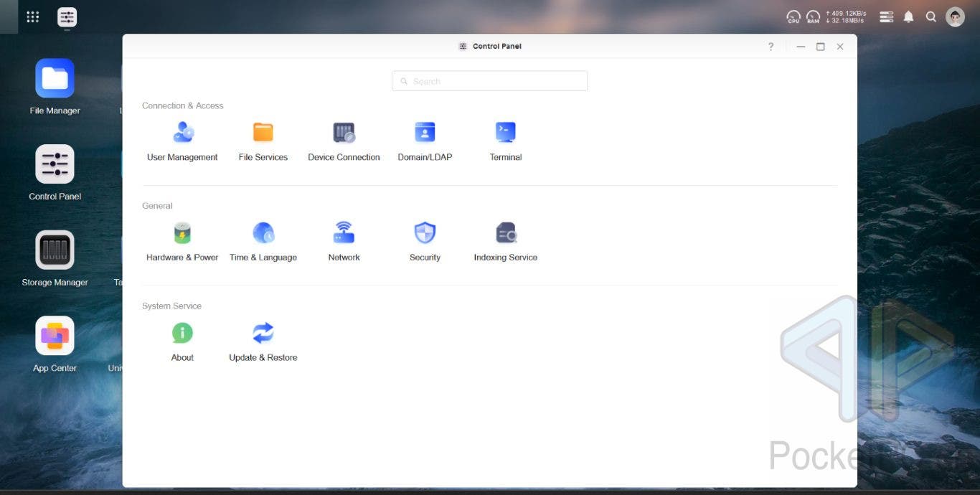Launch App Center from desktop

point(55,344)
